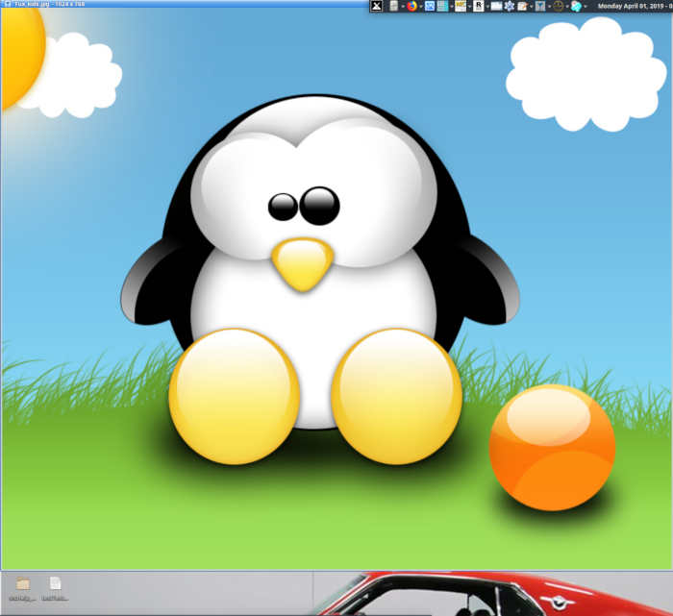
Task: Select the text document icon on the desktop
Action: coord(55,584)
